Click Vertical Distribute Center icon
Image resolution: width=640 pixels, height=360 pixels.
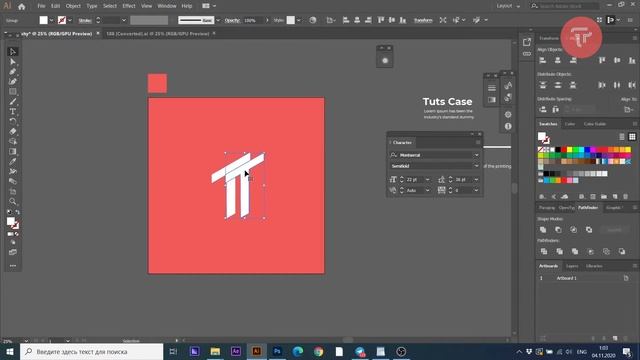pos(558,85)
